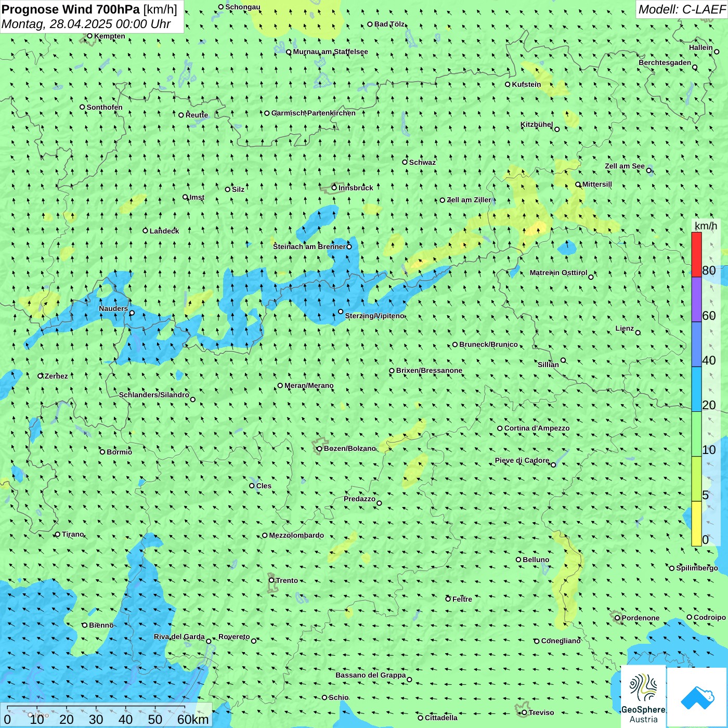Viewport: 728px width, 728px height.
Task: Click the Sillian location dot
Action: tap(563, 360)
